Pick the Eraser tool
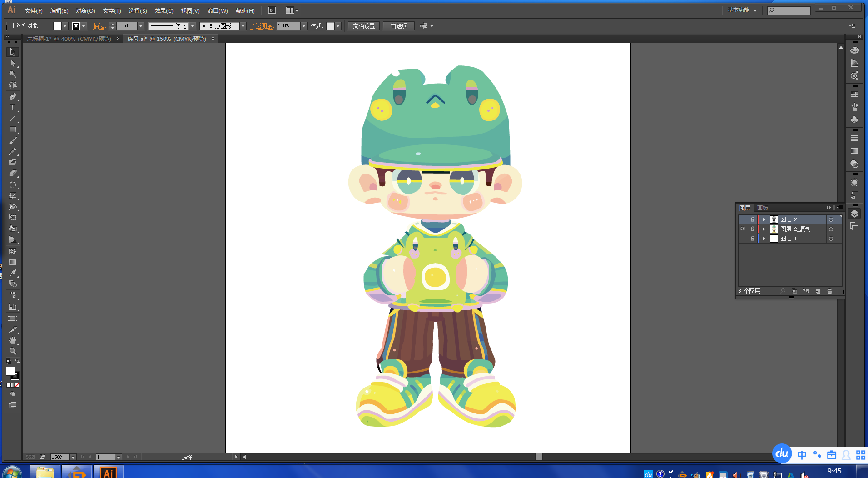The height and width of the screenshot is (478, 868). coord(13,174)
